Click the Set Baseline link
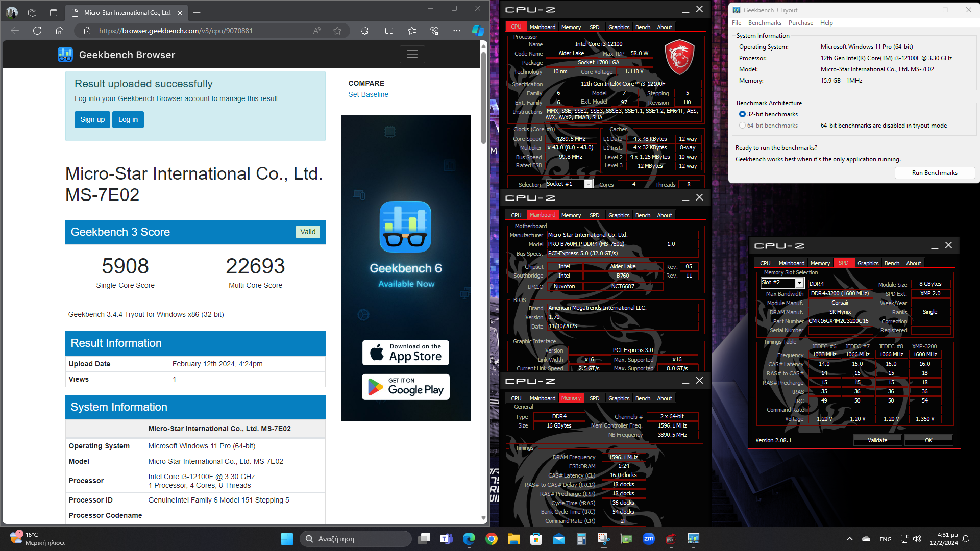 tap(368, 94)
